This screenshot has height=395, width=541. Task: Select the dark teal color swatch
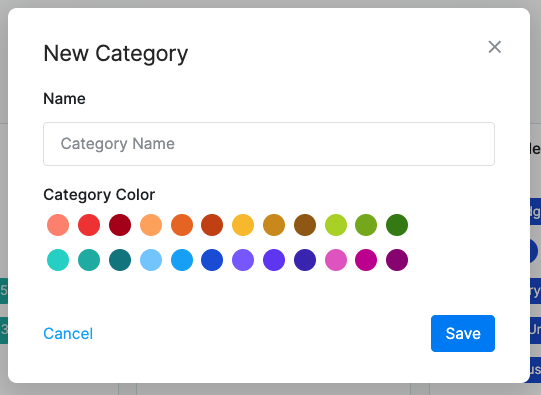click(120, 260)
